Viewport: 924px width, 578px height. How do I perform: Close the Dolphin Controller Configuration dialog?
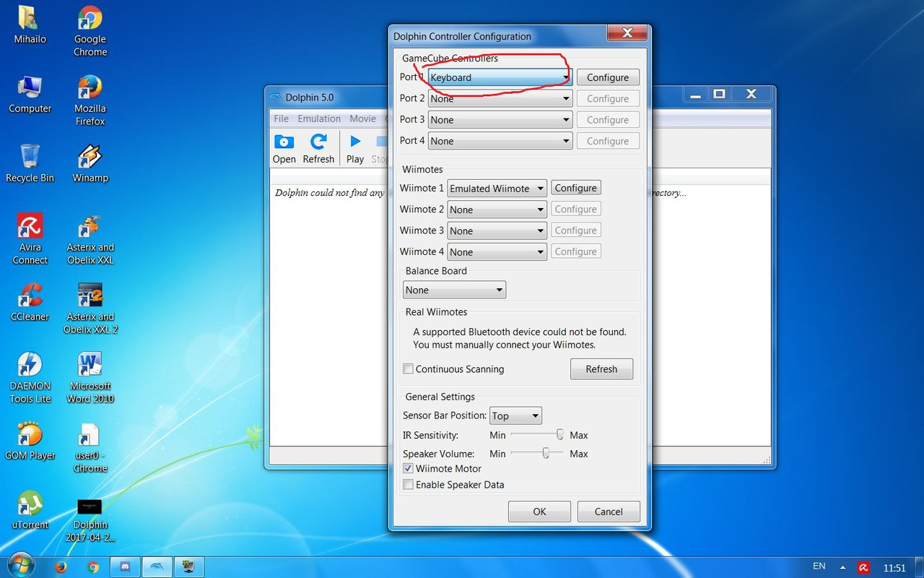(x=627, y=33)
